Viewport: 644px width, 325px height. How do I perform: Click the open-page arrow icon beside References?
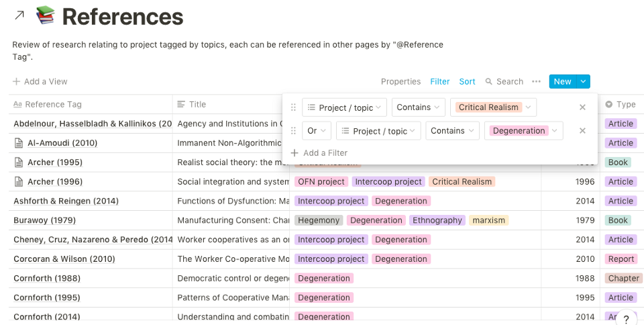coord(19,15)
